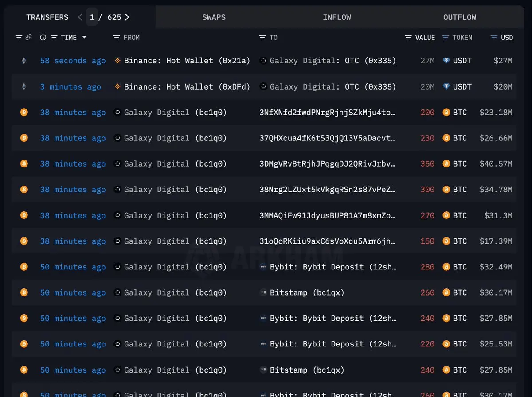Click the 27M value cell
This screenshot has height=397, width=532.
point(427,61)
